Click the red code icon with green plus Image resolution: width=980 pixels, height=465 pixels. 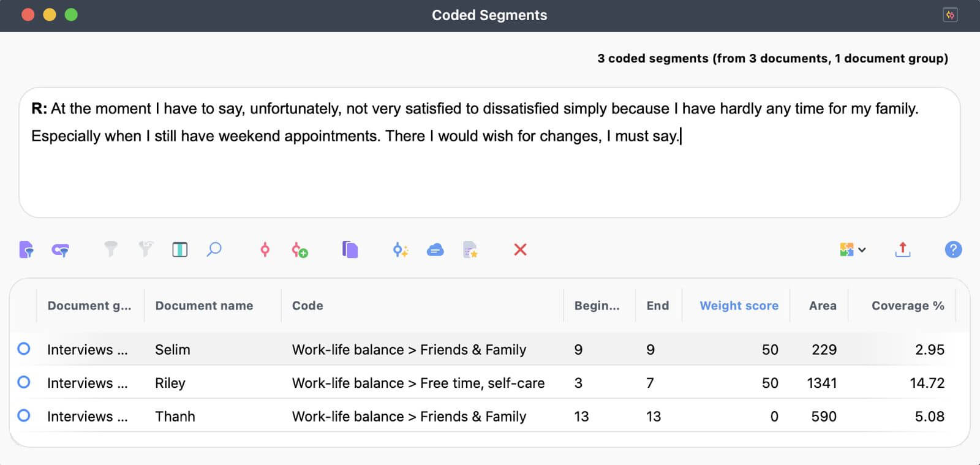pyautogui.click(x=300, y=250)
